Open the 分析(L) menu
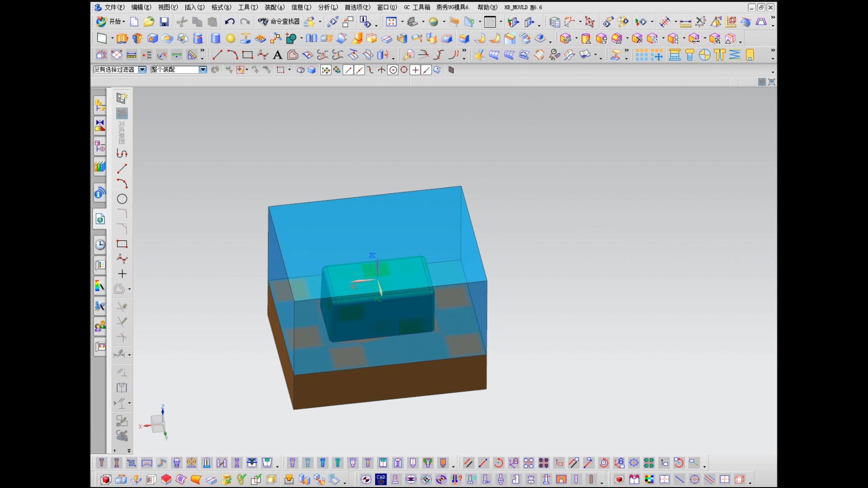The width and height of the screenshot is (868, 488). click(x=328, y=7)
